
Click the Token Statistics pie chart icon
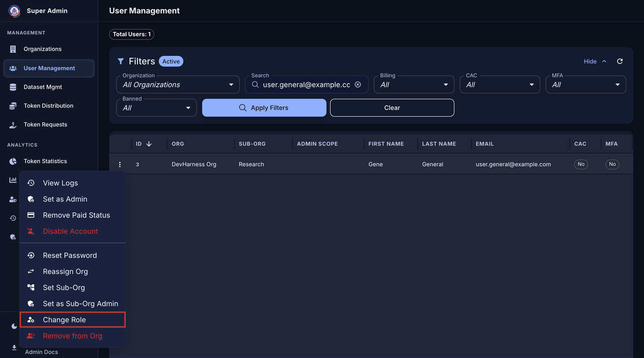point(13,161)
